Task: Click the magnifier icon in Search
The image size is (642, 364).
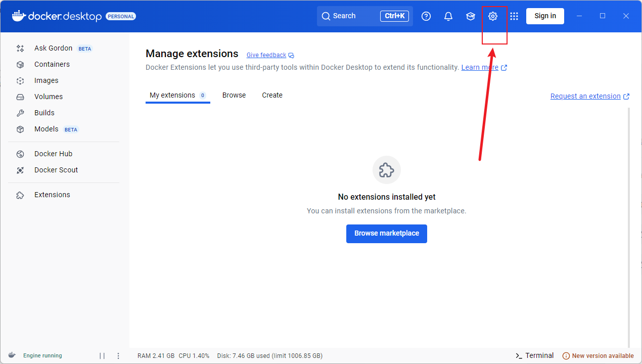Action: (x=326, y=16)
